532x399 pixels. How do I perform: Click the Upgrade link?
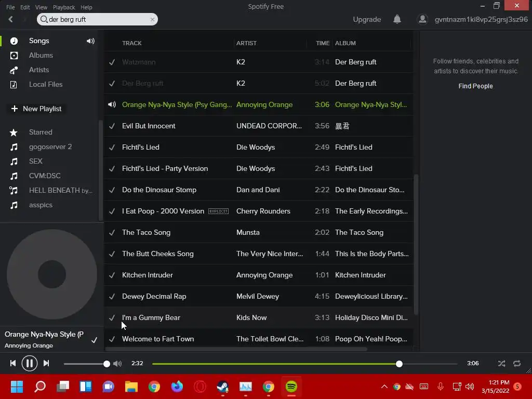pos(367,19)
